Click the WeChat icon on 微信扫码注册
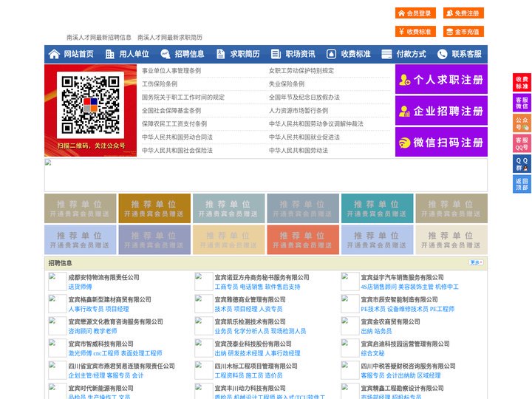Image resolution: width=532 pixels, height=399 pixels. 404,143
